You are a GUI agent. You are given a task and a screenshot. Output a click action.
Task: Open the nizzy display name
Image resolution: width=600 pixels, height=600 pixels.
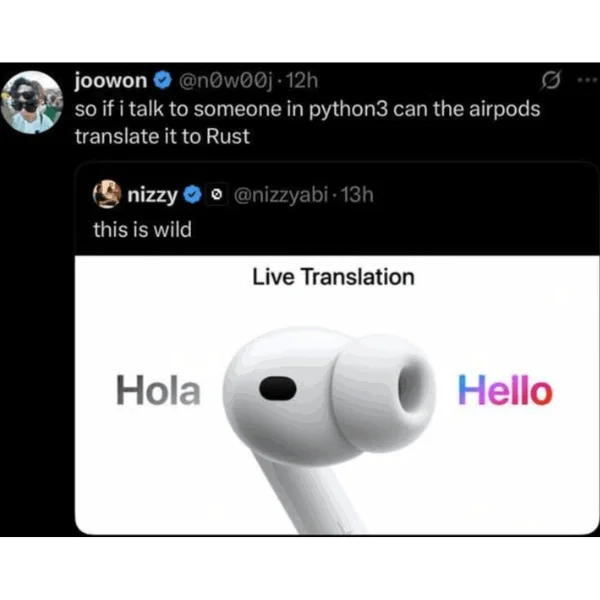pyautogui.click(x=152, y=195)
